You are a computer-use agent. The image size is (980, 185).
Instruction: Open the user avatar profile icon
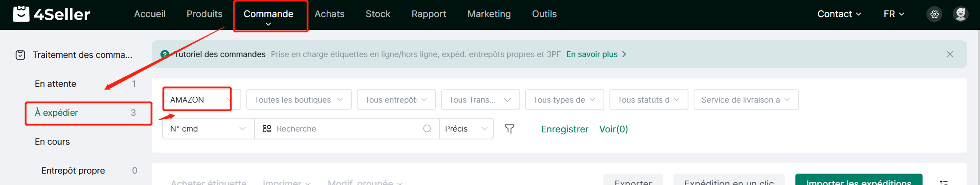[x=961, y=14]
